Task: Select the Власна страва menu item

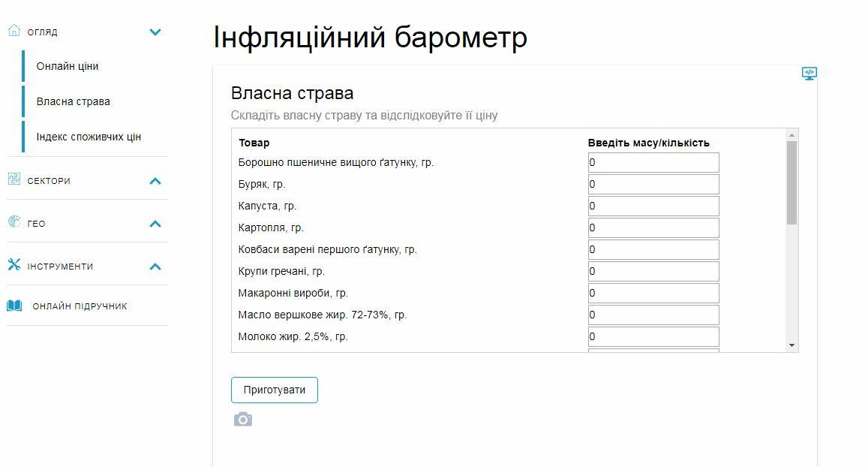Action: (73, 101)
